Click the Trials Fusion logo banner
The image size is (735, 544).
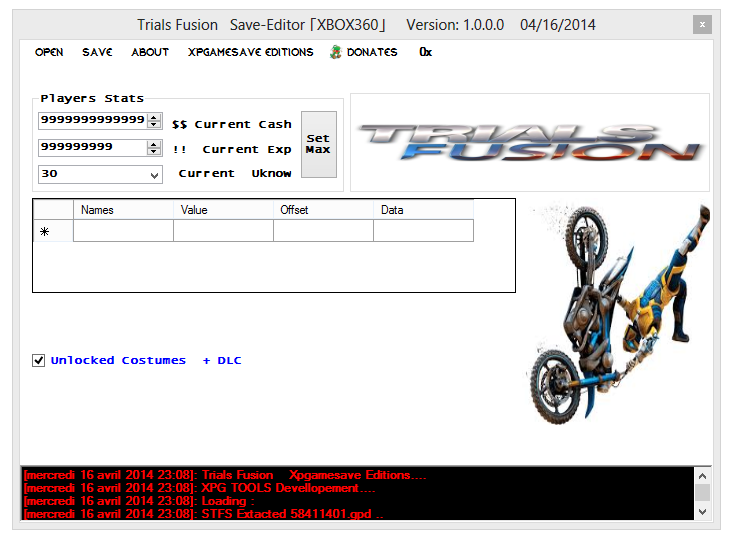(x=529, y=142)
